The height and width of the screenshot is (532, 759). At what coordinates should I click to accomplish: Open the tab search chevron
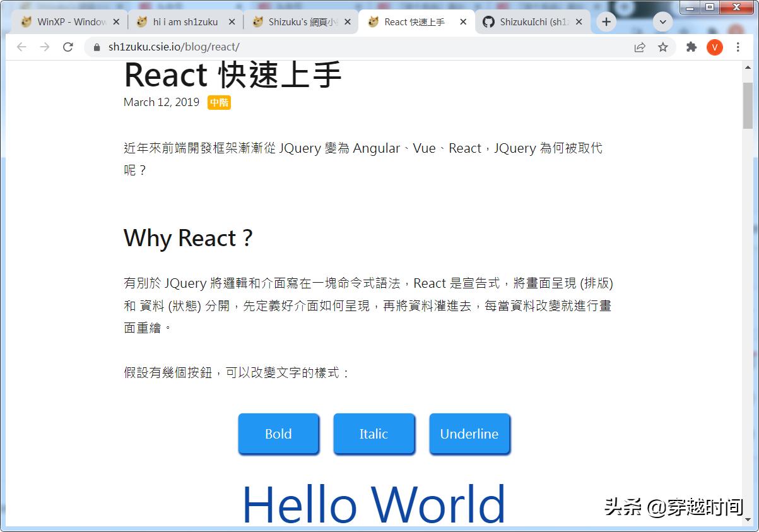point(662,21)
